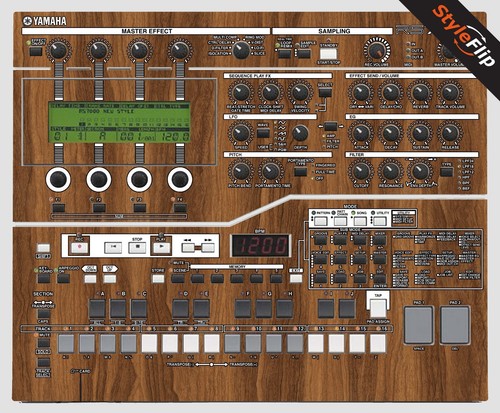Click the EG DECAY knob
The image size is (500, 413).
point(391,133)
